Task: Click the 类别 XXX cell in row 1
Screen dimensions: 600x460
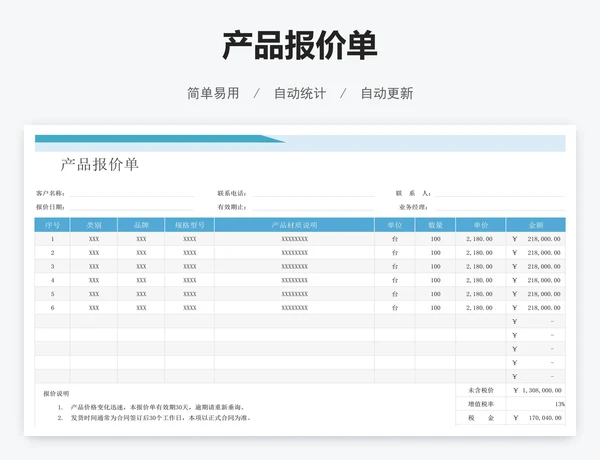Action: click(x=94, y=239)
